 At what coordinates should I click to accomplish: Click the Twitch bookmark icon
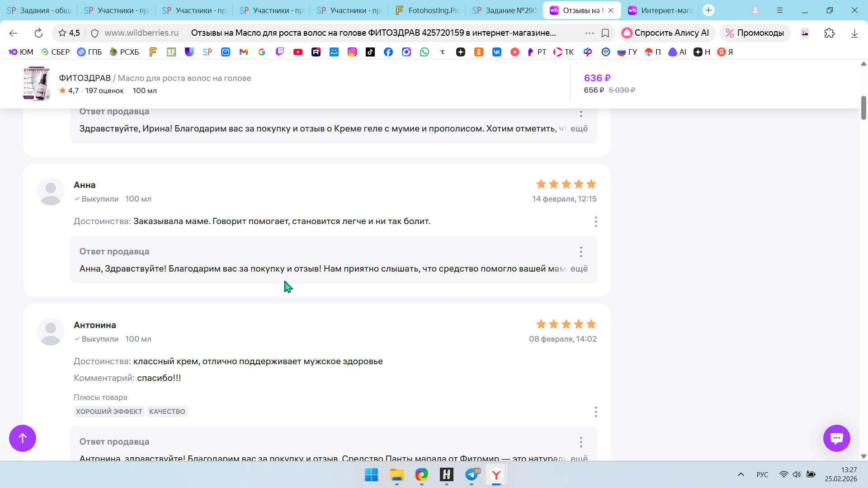(280, 52)
